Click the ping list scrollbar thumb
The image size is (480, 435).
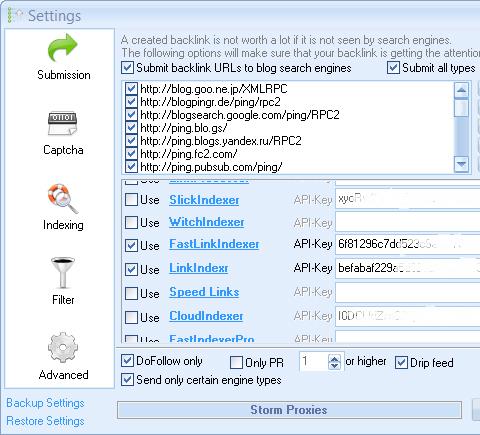(x=462, y=107)
